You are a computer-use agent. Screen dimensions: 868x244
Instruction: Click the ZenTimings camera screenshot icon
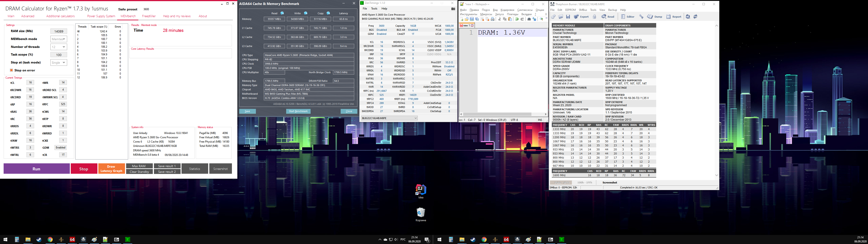coord(453,9)
